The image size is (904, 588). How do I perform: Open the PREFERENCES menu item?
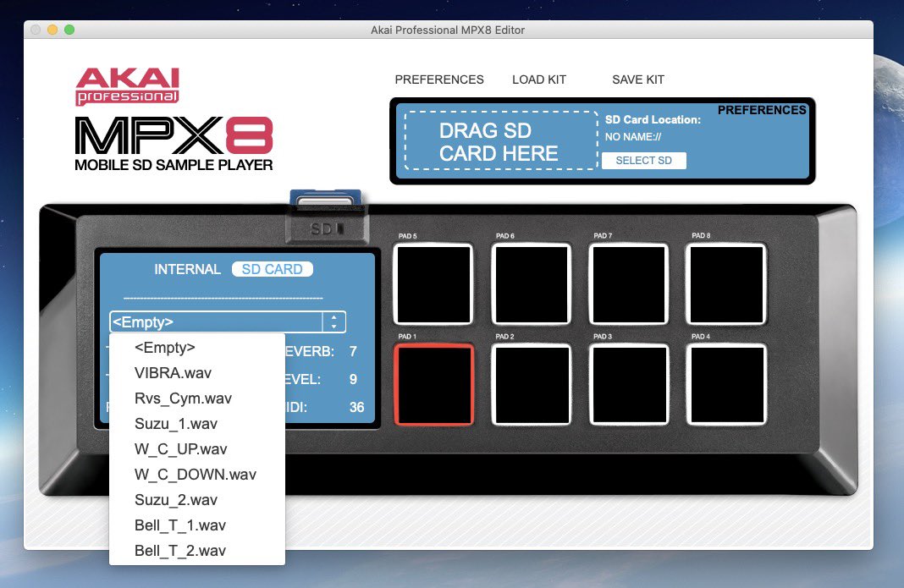coord(438,80)
